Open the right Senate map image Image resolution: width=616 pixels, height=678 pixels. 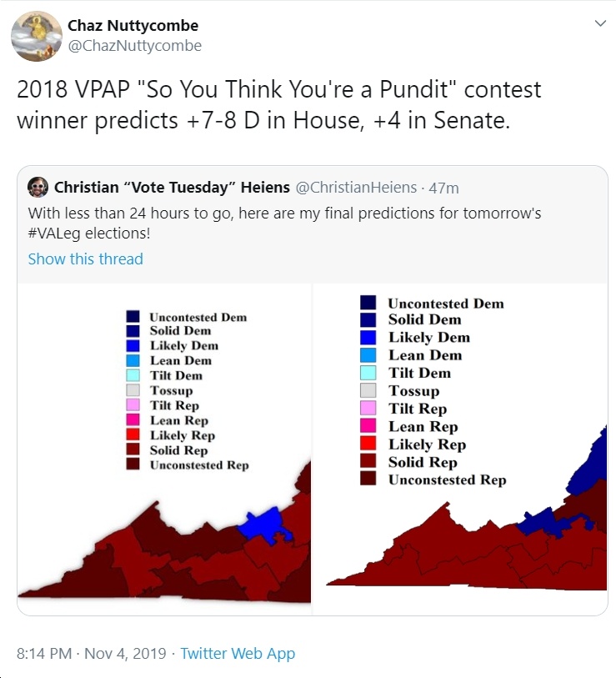click(460, 449)
